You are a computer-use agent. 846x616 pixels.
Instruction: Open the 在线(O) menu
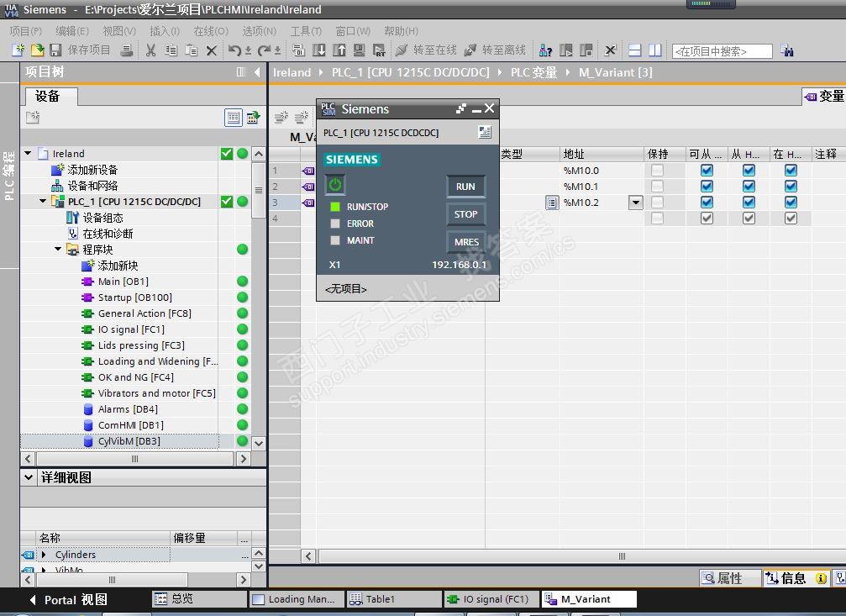coord(211,31)
